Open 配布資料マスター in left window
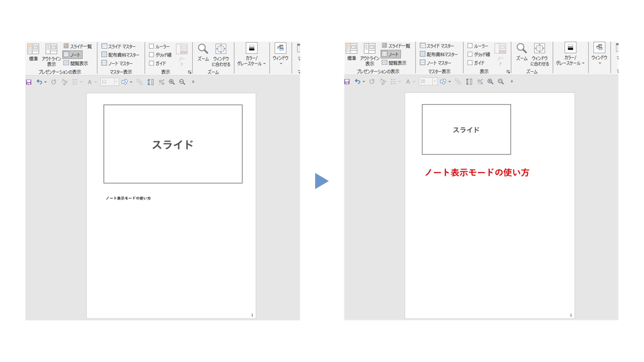644x362 pixels. click(x=120, y=55)
